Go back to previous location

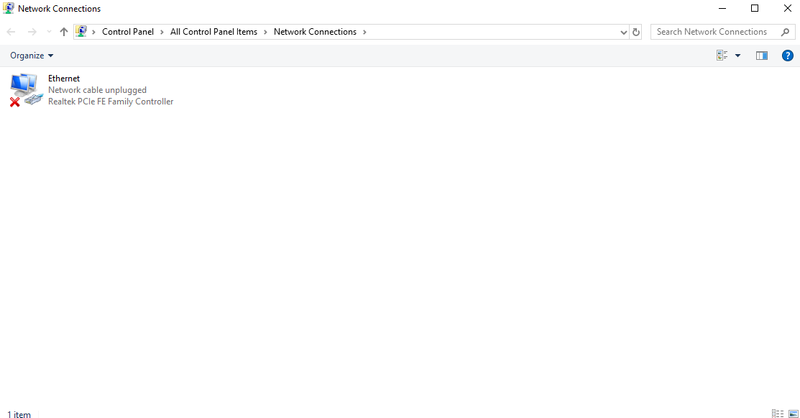tap(11, 32)
